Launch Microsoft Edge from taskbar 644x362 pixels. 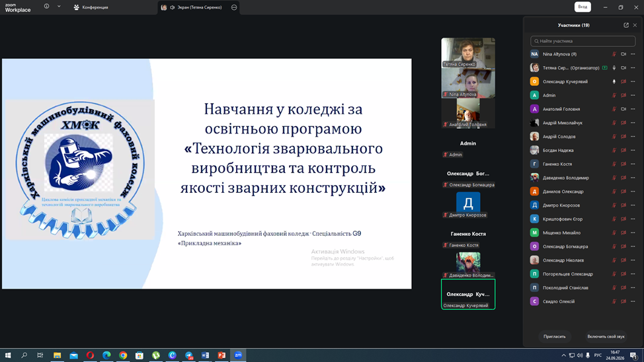(106, 355)
